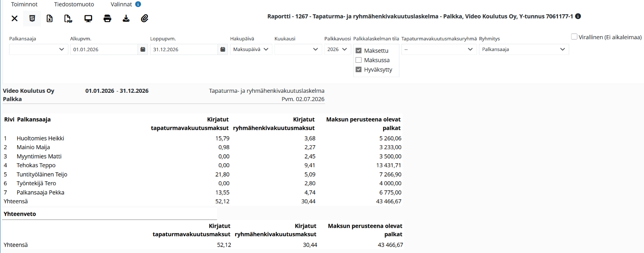Image resolution: width=644 pixels, height=253 pixels.
Task: Close the report with the X icon
Action: click(15, 18)
